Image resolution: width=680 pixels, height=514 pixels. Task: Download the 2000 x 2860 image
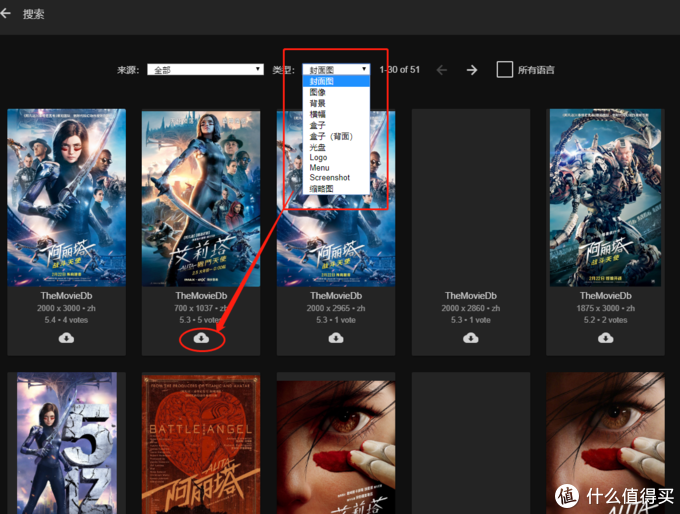click(471, 337)
